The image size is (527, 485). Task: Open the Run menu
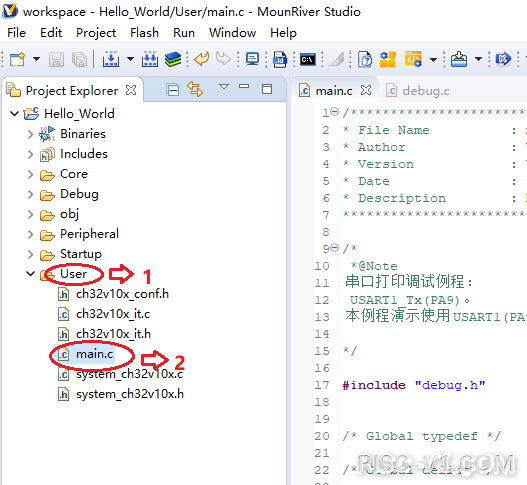[x=184, y=33]
